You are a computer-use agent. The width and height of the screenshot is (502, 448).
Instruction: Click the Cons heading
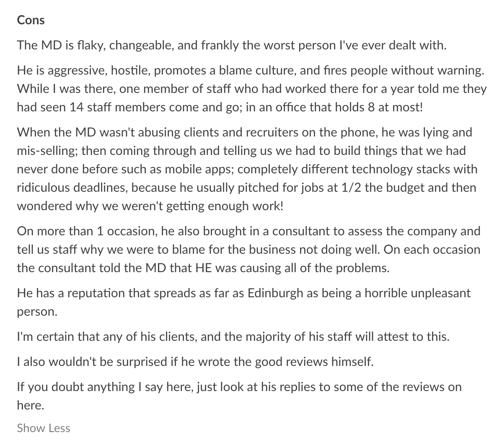click(31, 20)
